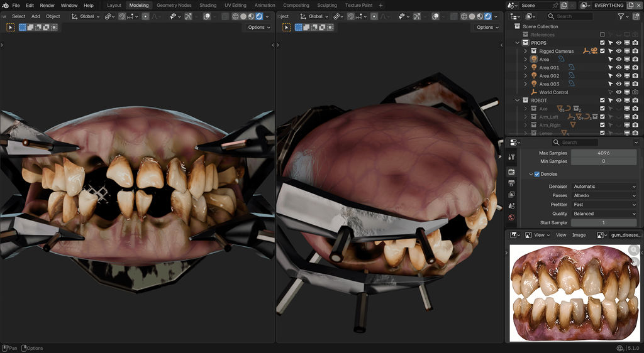Open the Quality Balanced dropdown
644x353 pixels.
pos(604,214)
